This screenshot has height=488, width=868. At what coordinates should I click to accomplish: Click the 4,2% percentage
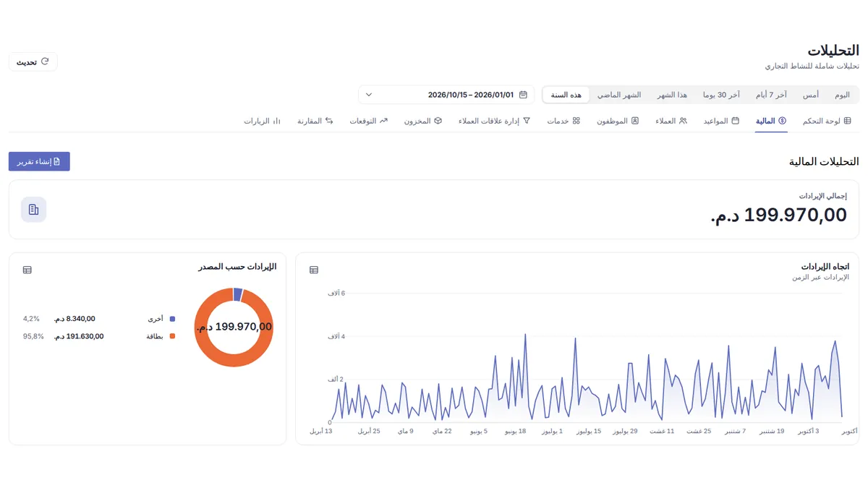point(31,319)
